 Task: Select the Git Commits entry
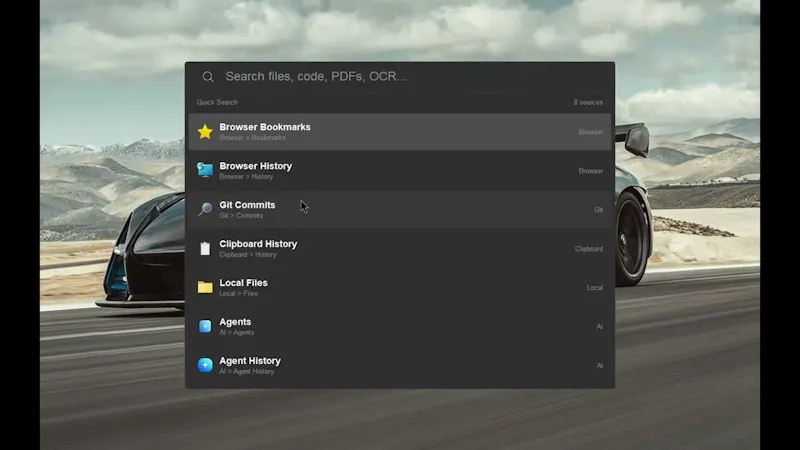[x=399, y=209]
